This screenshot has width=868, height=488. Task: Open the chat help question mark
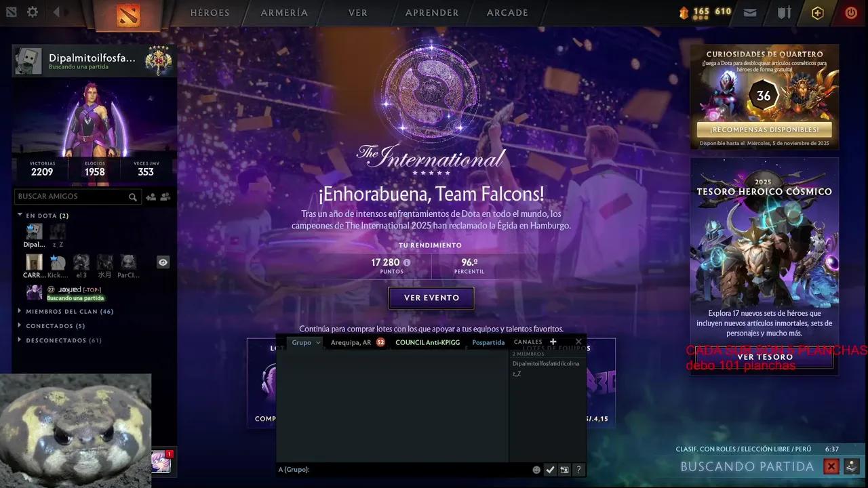click(x=578, y=470)
